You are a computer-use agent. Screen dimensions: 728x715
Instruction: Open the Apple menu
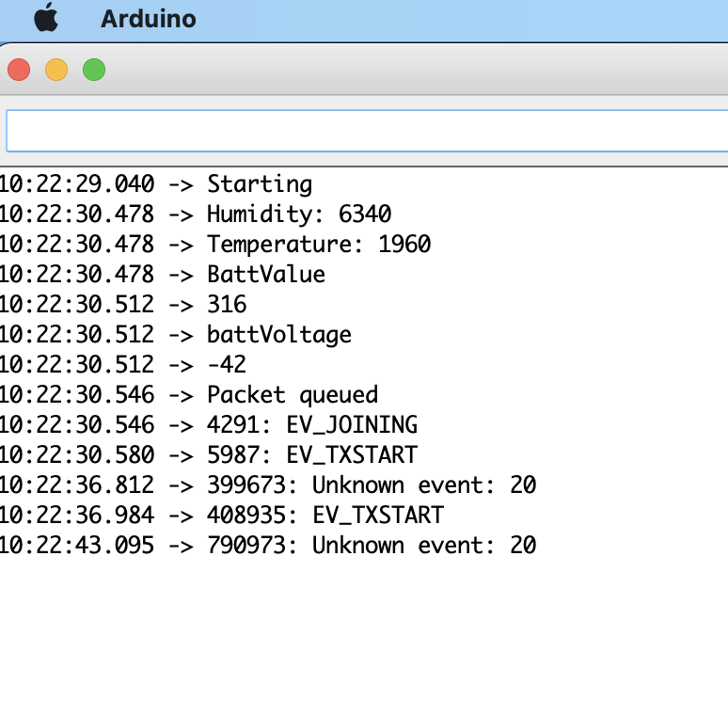[x=46, y=18]
